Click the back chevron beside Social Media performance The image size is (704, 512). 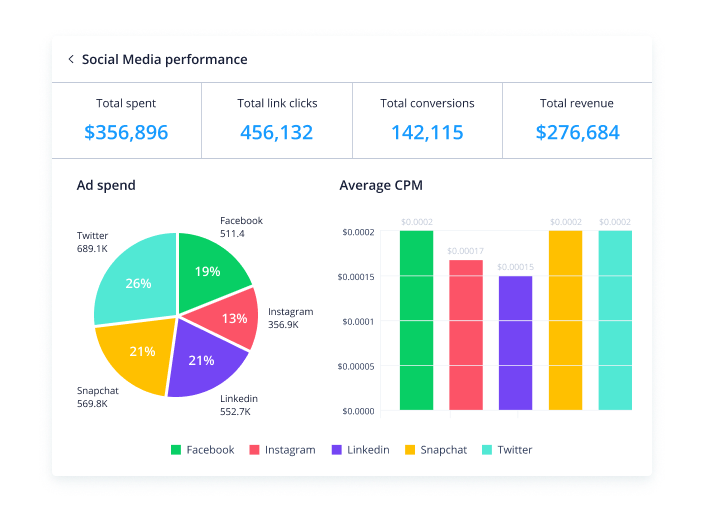(71, 60)
